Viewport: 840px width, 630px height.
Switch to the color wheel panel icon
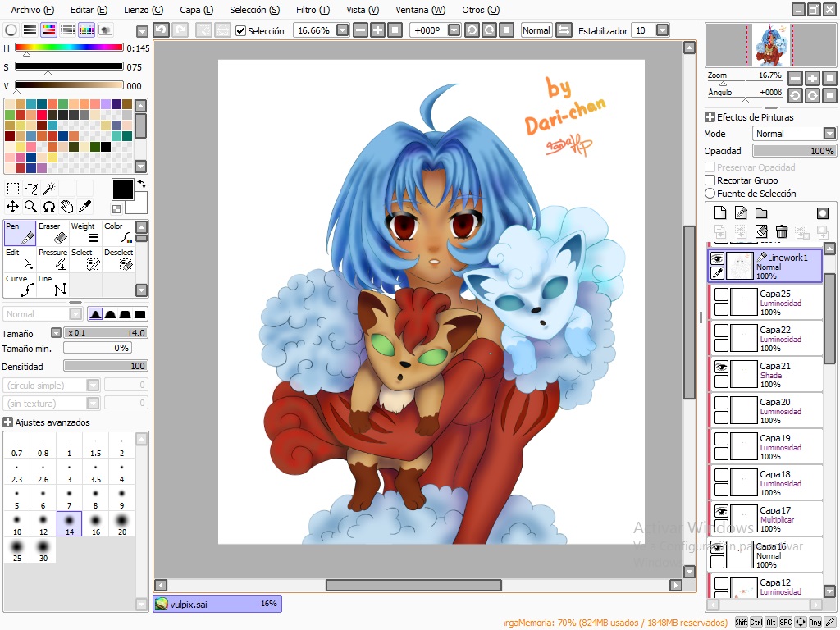click(x=11, y=30)
